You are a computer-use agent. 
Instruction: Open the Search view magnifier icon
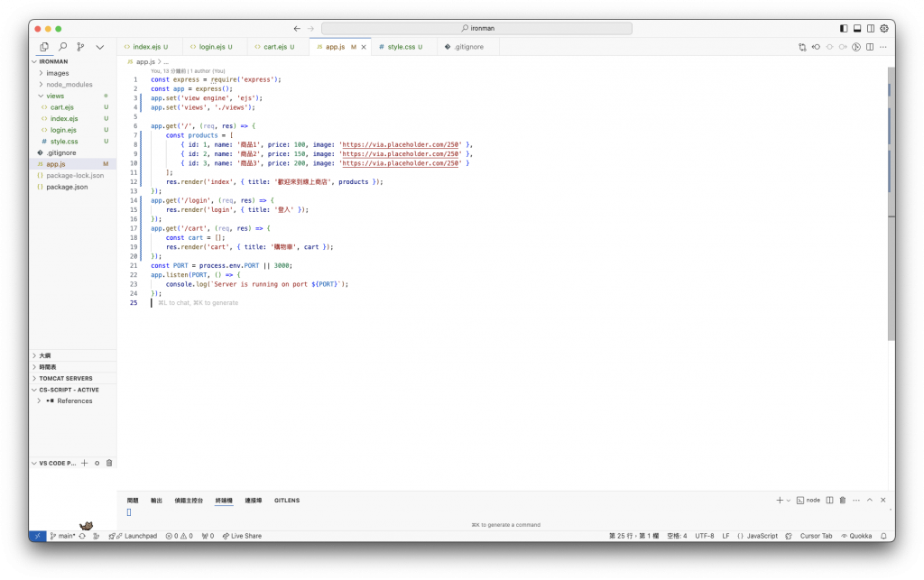click(62, 47)
